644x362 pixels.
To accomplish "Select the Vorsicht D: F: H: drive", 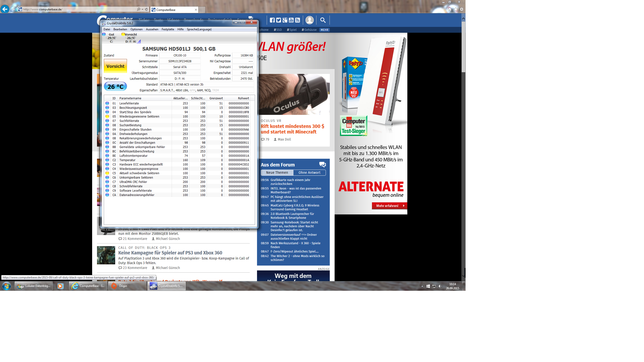I will [x=130, y=38].
